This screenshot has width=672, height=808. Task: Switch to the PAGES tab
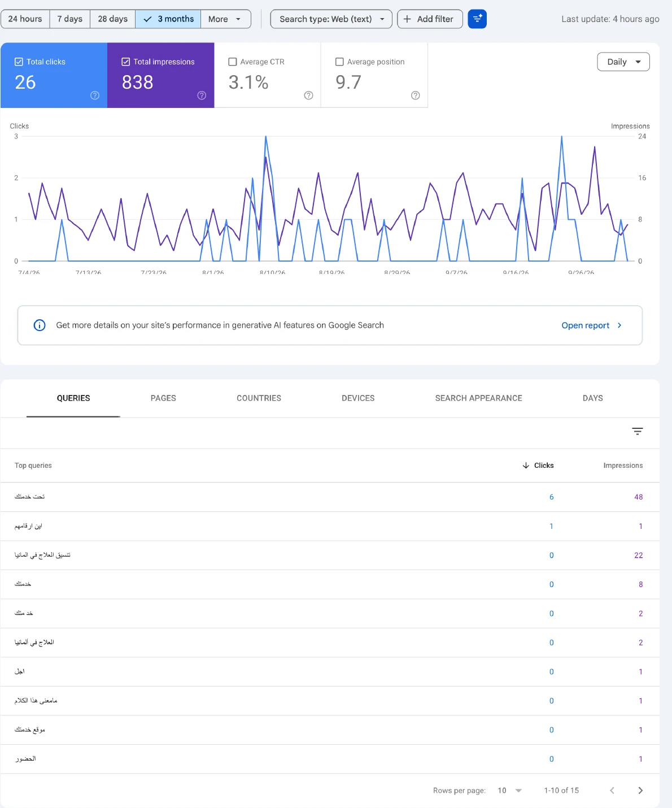point(163,398)
